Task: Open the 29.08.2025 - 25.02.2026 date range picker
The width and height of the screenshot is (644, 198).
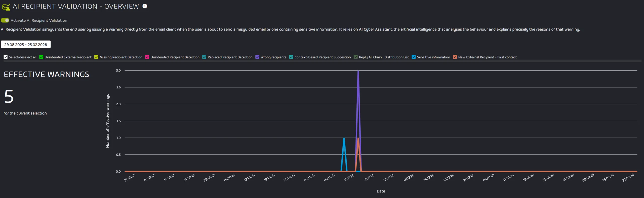Action: coord(26,45)
